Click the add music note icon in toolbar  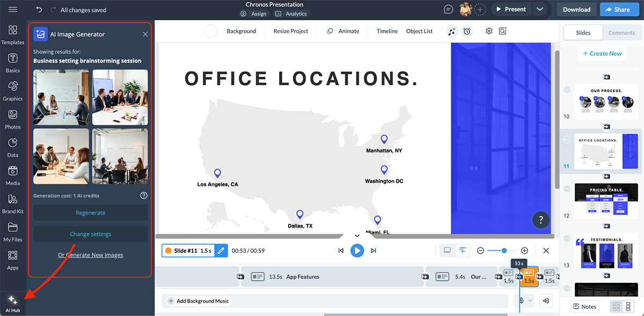[x=452, y=31]
